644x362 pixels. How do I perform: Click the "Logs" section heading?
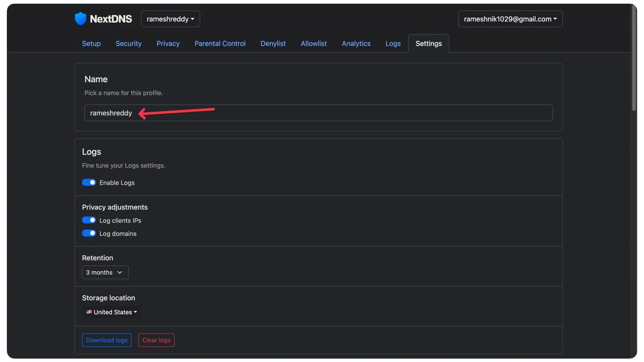(92, 152)
